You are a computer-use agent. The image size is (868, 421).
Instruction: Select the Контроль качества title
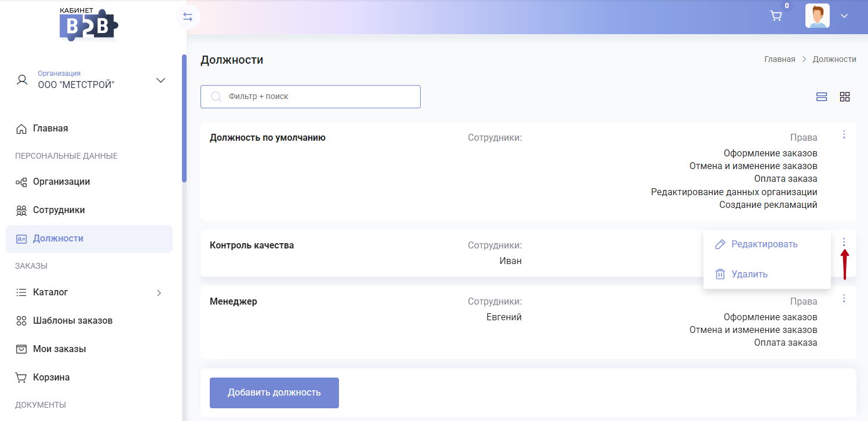point(252,246)
